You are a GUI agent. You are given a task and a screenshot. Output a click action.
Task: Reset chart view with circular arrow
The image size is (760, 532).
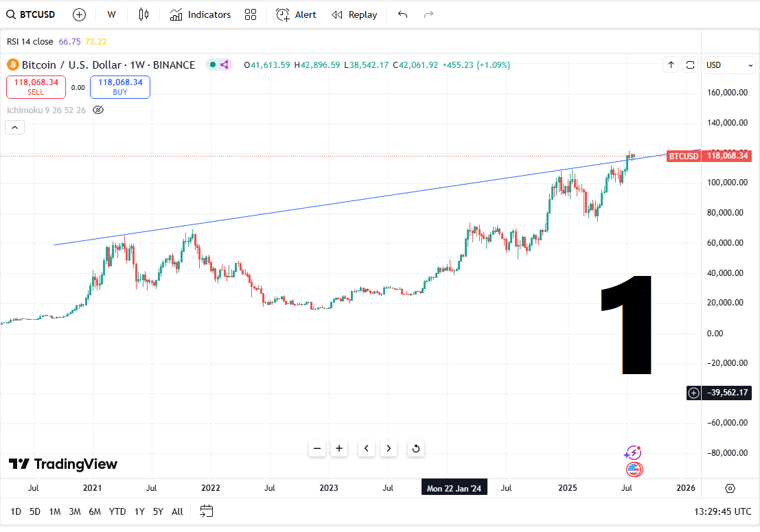(415, 448)
